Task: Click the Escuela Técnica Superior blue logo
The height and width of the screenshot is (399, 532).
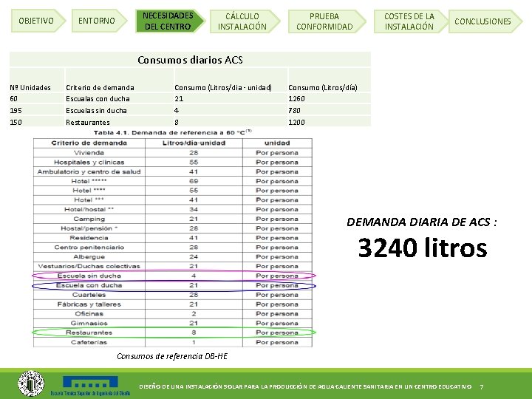Action: point(90,386)
